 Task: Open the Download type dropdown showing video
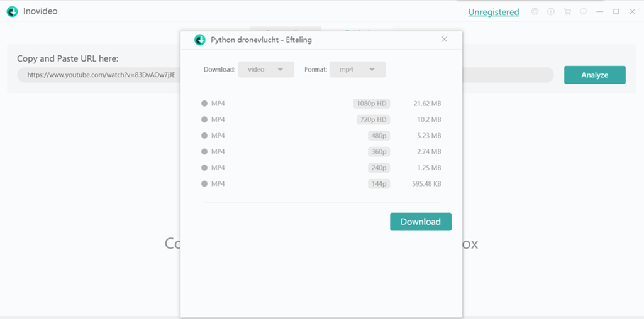266,69
